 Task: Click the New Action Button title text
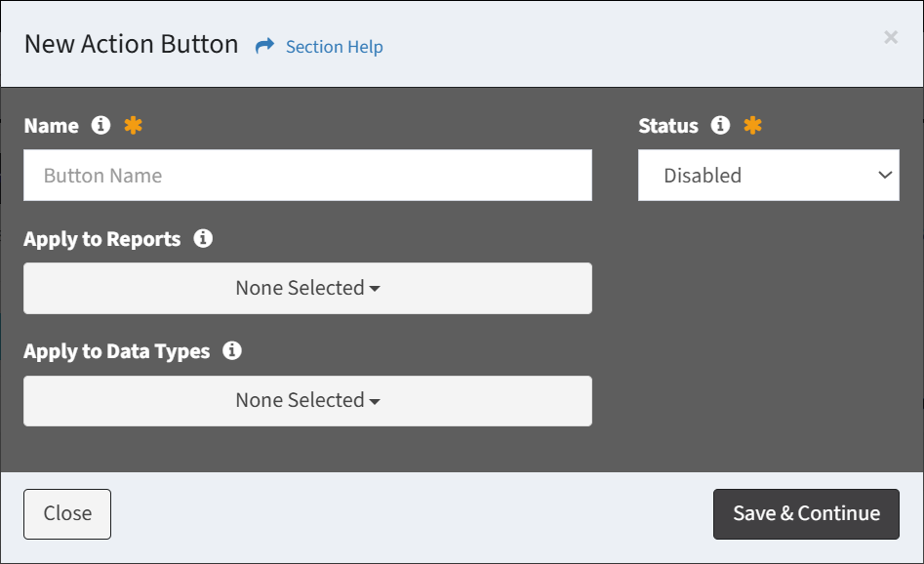coord(132,44)
